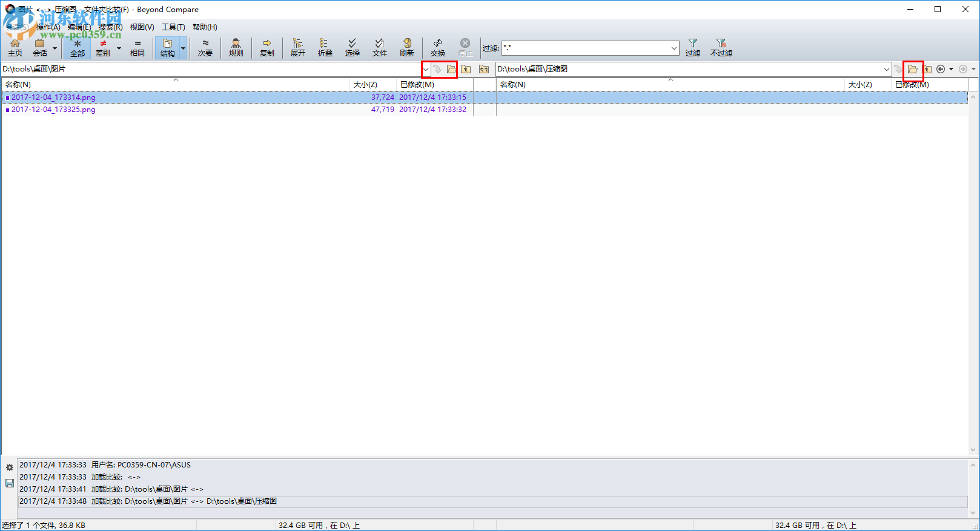Image resolution: width=980 pixels, height=531 pixels.
Task: Open the 工具(T) menu
Action: pos(173,27)
